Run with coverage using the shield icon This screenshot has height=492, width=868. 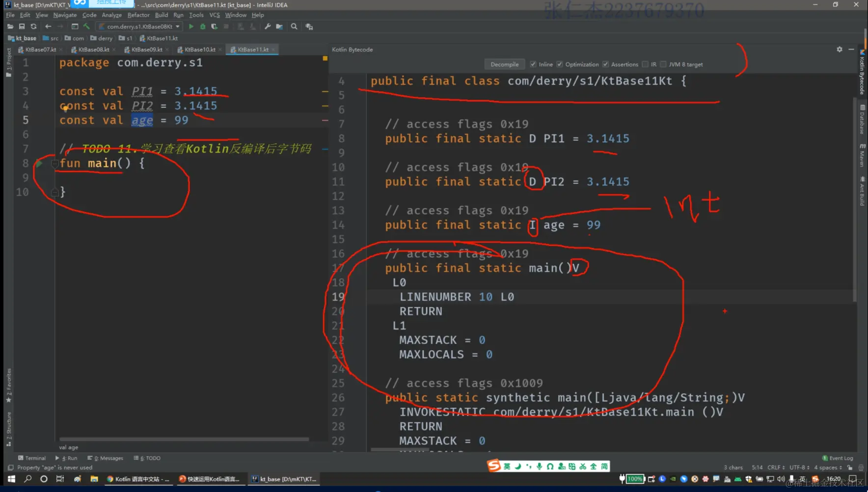pyautogui.click(x=215, y=26)
